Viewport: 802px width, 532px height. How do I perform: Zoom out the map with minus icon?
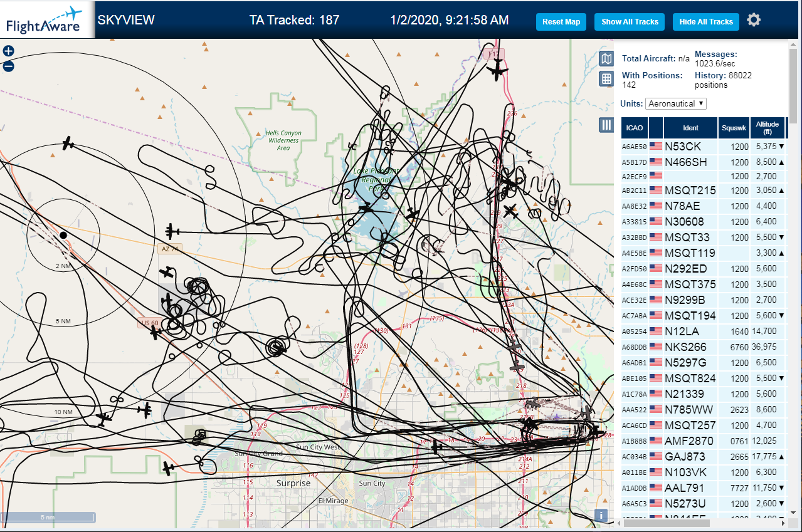[x=8, y=66]
